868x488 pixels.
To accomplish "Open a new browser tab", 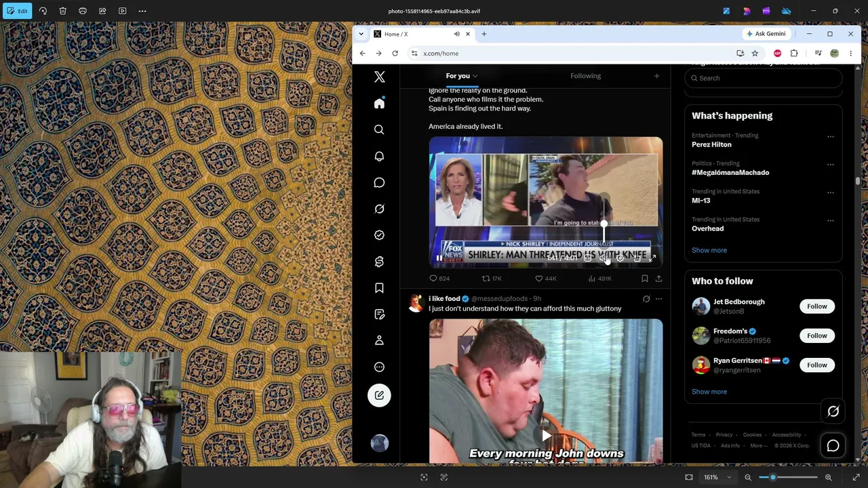I will [484, 34].
